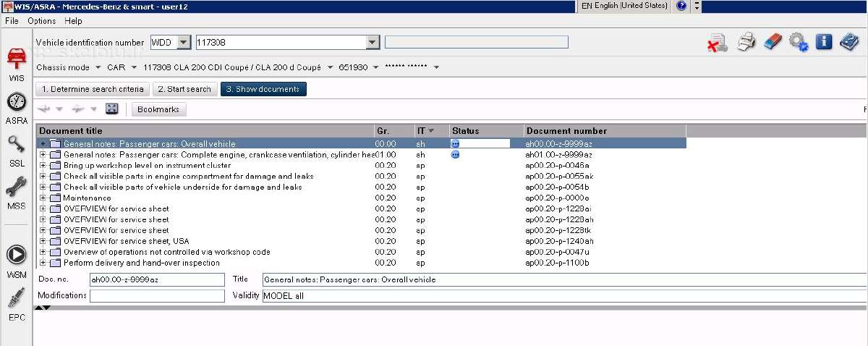The width and height of the screenshot is (868, 346).
Task: Go to step 3. Show documents
Action: pyautogui.click(x=263, y=89)
